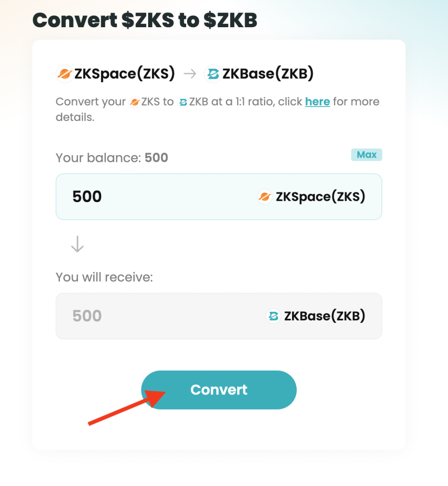Click the down arrow between the amount fields

(77, 244)
